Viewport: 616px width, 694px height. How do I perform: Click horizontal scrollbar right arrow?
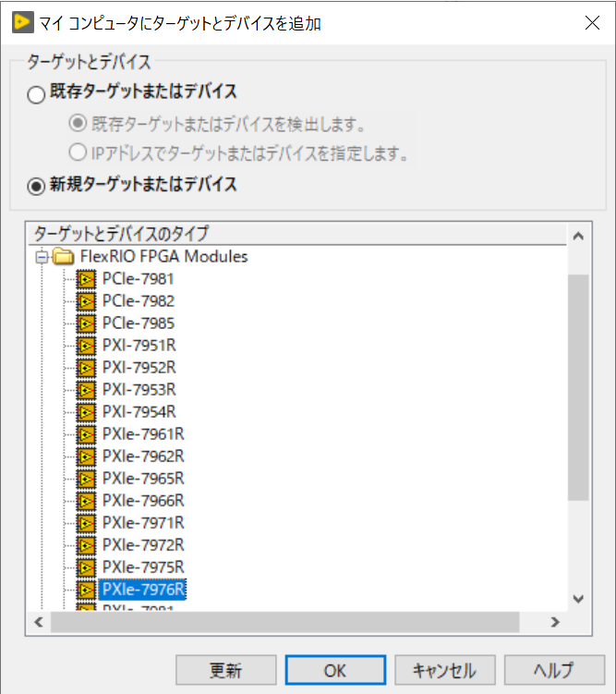(555, 622)
